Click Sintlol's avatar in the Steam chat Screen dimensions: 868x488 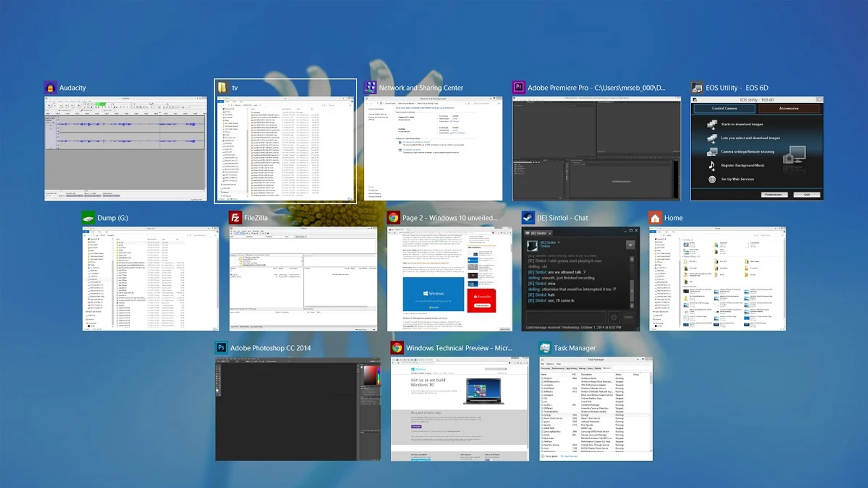click(532, 245)
